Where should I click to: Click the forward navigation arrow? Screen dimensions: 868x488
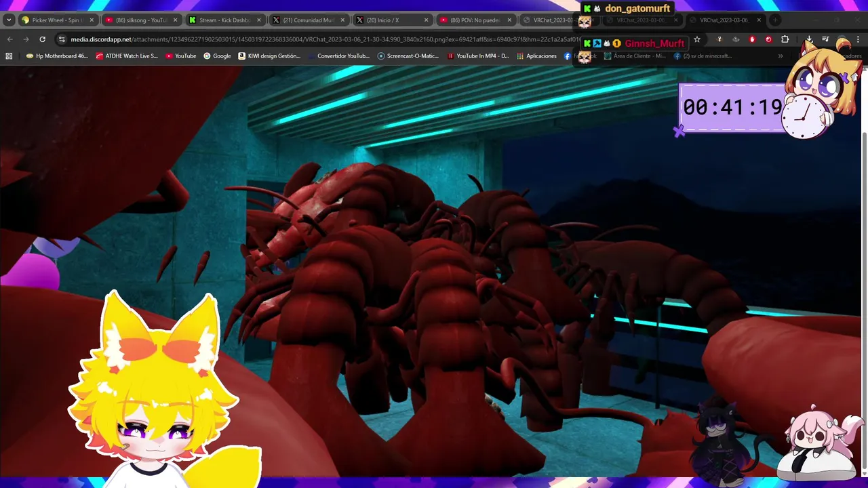[x=26, y=39]
